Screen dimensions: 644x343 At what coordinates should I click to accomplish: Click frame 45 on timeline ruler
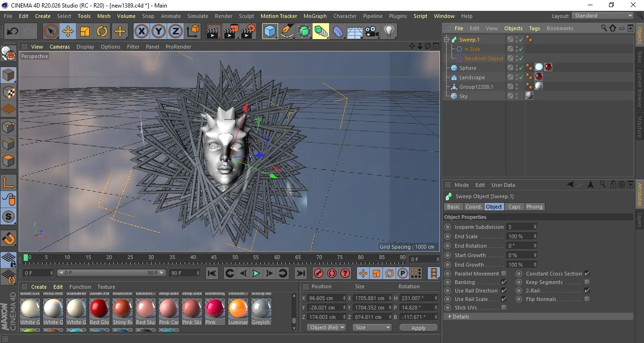[214, 258]
